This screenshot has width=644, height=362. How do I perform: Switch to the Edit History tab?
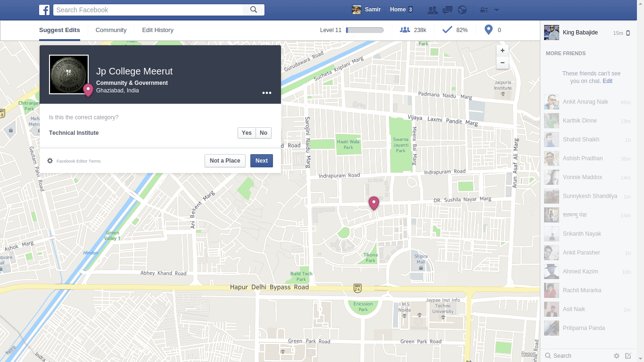(x=157, y=30)
